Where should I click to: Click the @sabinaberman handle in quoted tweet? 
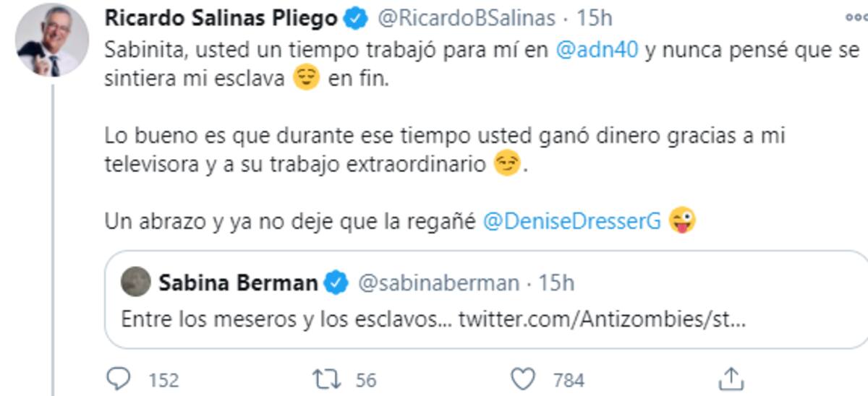(x=438, y=283)
